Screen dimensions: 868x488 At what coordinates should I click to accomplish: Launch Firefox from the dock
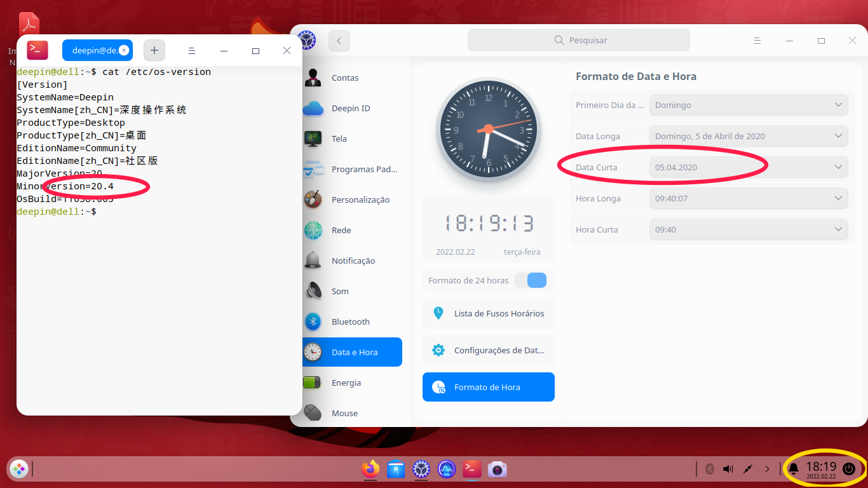click(x=370, y=470)
